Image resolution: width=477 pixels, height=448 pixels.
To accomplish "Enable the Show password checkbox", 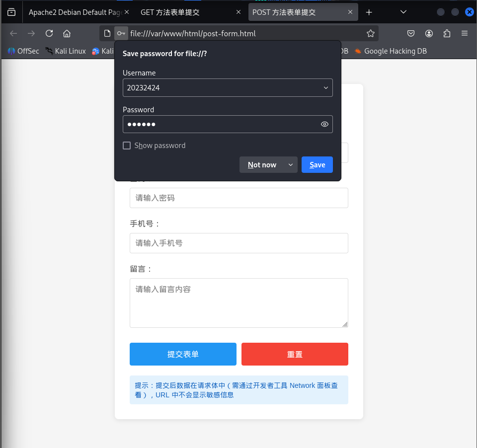I will click(x=127, y=146).
